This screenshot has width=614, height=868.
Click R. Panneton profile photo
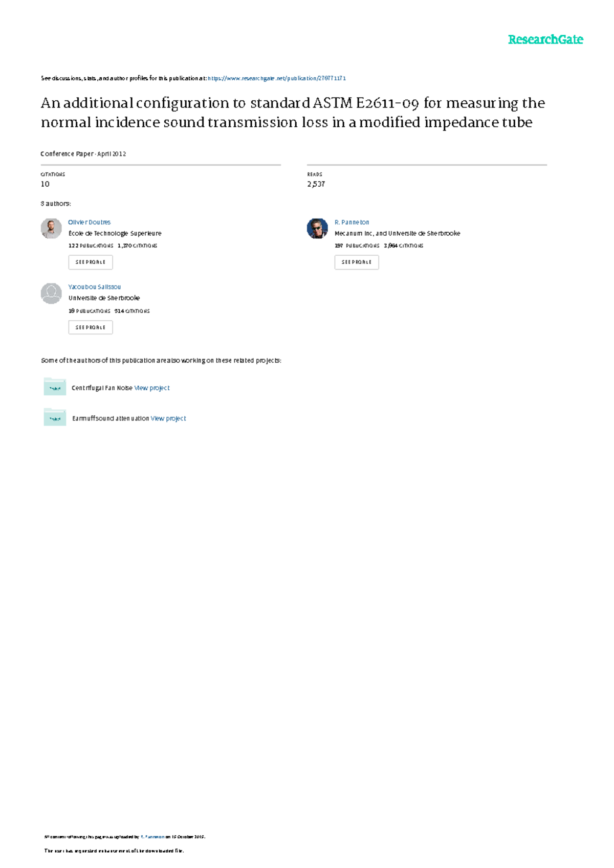point(317,228)
